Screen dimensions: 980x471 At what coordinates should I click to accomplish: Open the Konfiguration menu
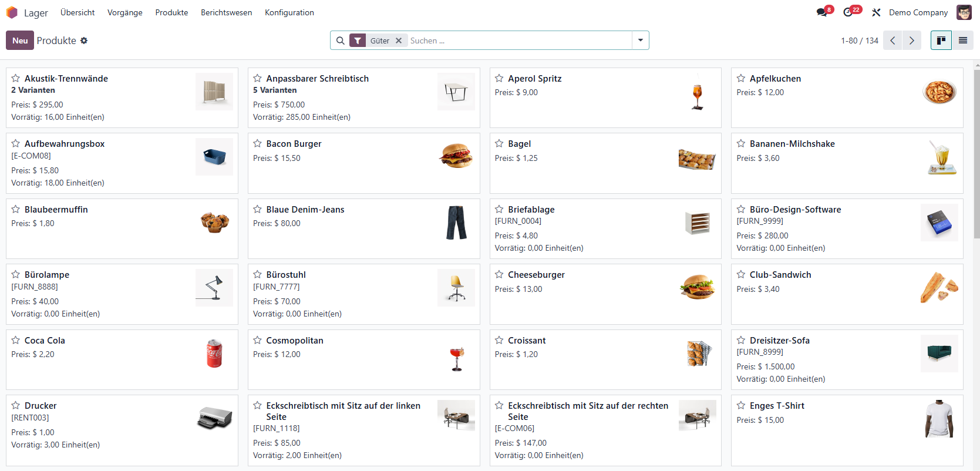[289, 12]
